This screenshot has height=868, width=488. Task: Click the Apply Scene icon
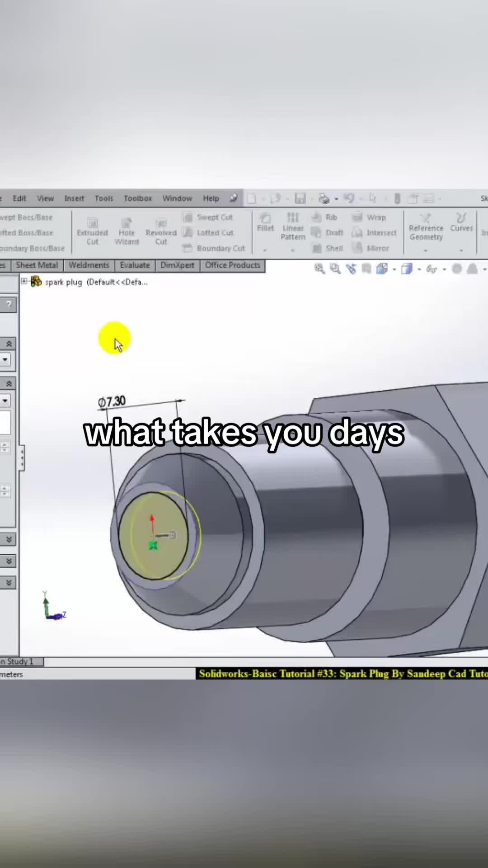pyautogui.click(x=472, y=269)
